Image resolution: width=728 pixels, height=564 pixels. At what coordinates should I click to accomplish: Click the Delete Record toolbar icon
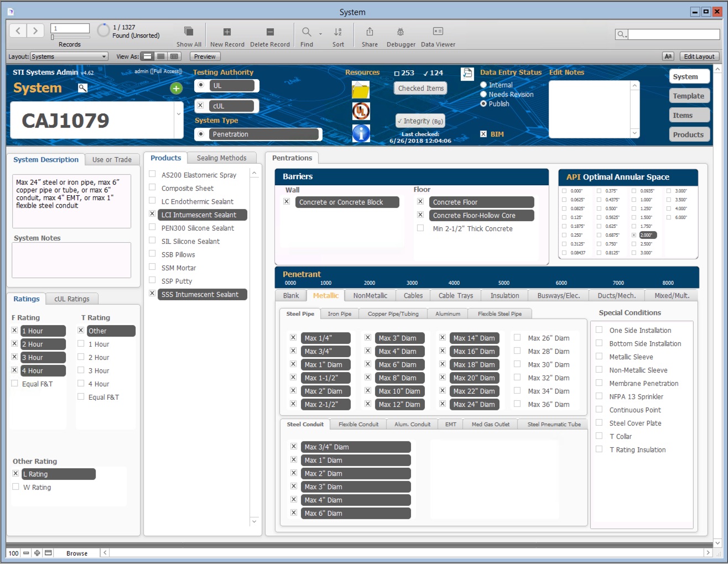click(269, 32)
